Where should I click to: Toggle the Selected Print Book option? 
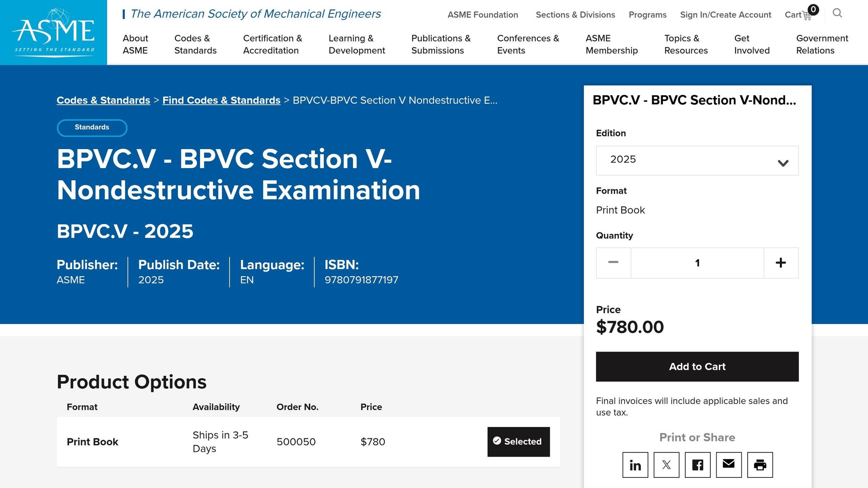[518, 442]
